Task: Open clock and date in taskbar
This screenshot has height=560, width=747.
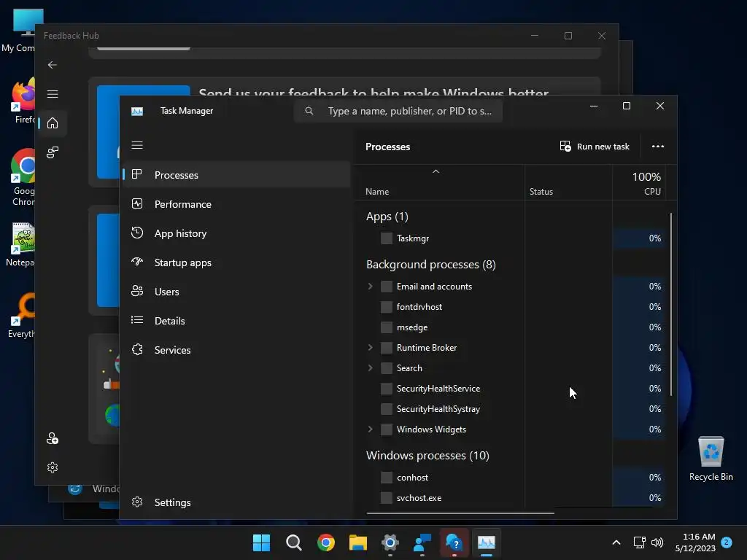Action: coord(695,542)
